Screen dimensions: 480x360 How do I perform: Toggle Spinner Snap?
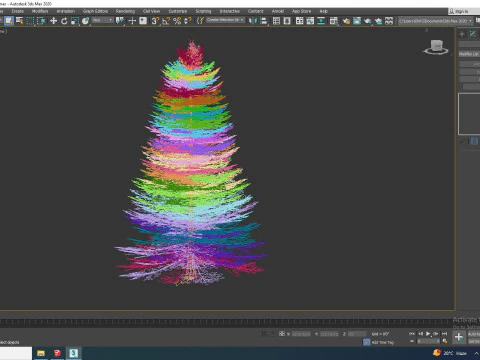point(188,21)
